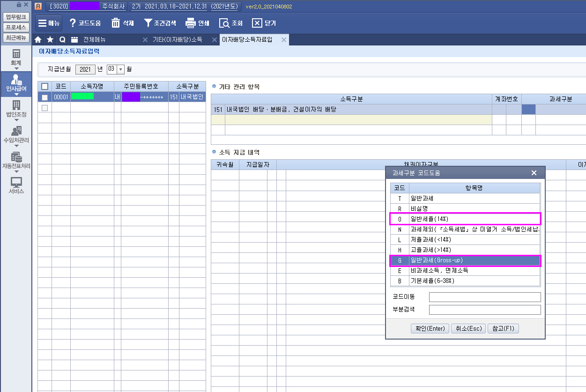Expand the 인사급여 sidebar arrow
The image size is (586, 392).
click(x=16, y=95)
